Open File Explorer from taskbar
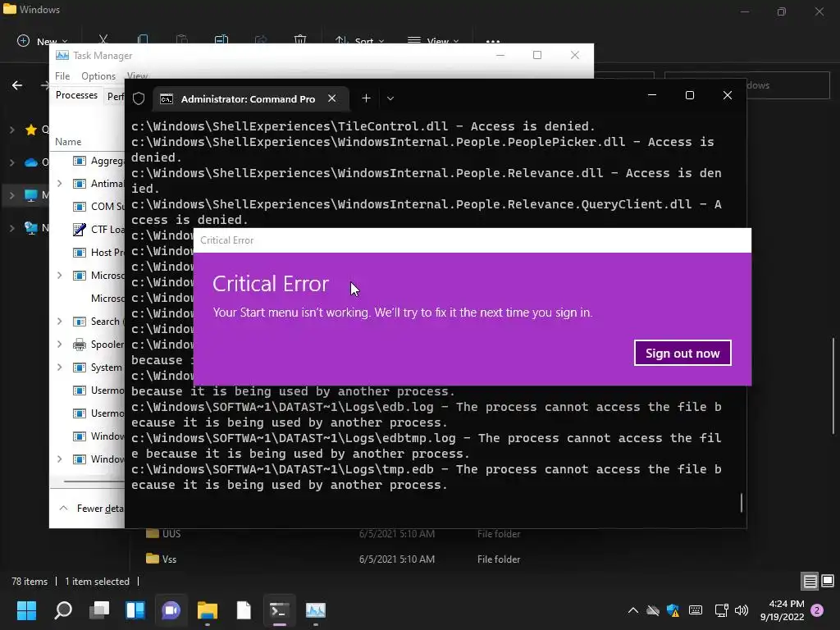This screenshot has width=840, height=630. pyautogui.click(x=208, y=610)
